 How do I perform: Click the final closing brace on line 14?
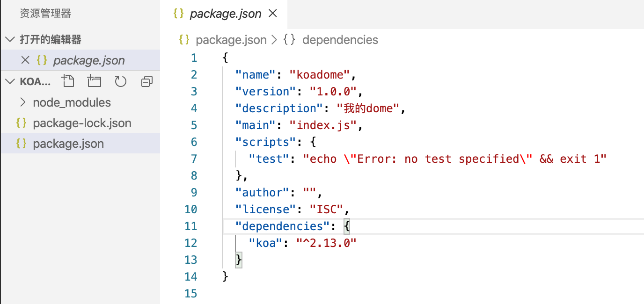(x=225, y=277)
